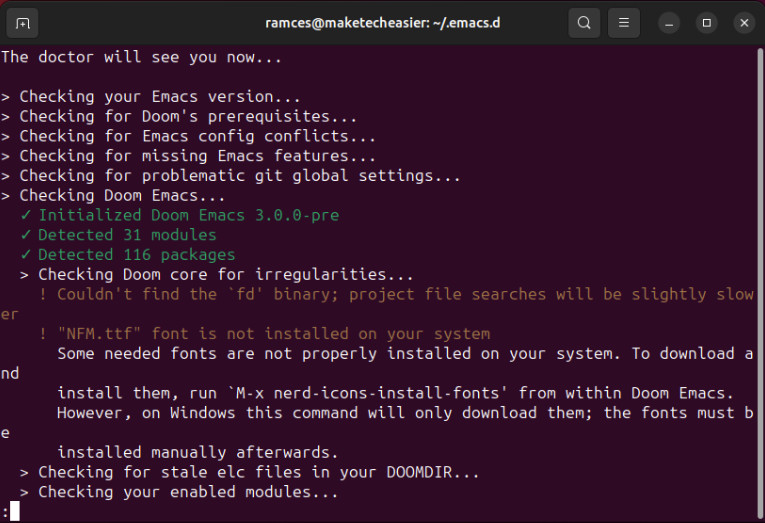Click 'Checking for problematic git global settings...' line
Viewport: 765px width, 523px height.
(x=230, y=176)
